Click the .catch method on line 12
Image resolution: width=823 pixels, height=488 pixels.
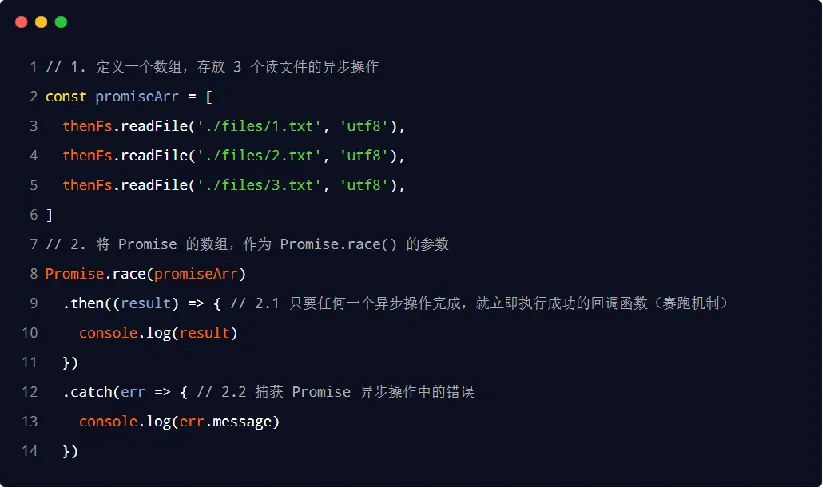pyautogui.click(x=87, y=392)
